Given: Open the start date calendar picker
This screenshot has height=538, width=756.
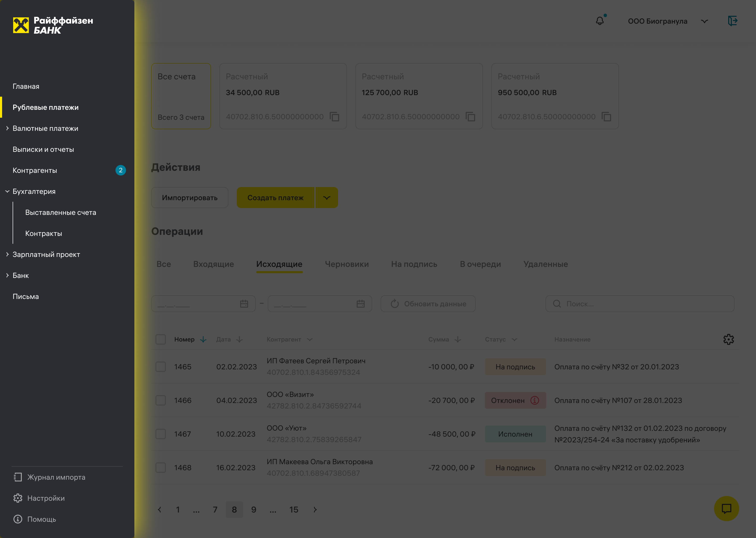Looking at the screenshot, I should [x=244, y=304].
